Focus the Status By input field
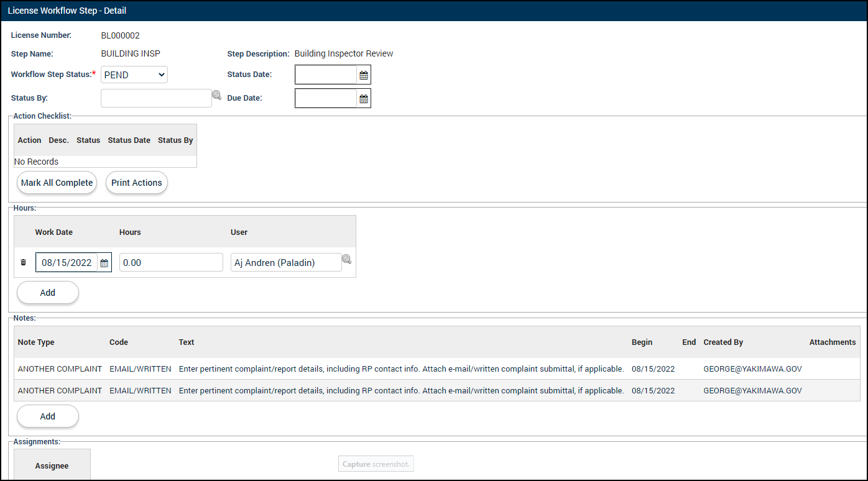Viewport: 868px width, 481px height. click(156, 98)
